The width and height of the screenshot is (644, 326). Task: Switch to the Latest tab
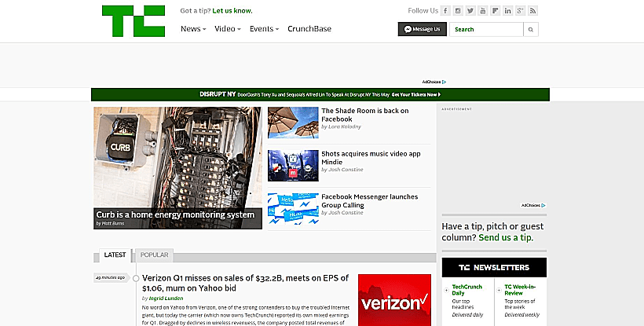click(115, 255)
